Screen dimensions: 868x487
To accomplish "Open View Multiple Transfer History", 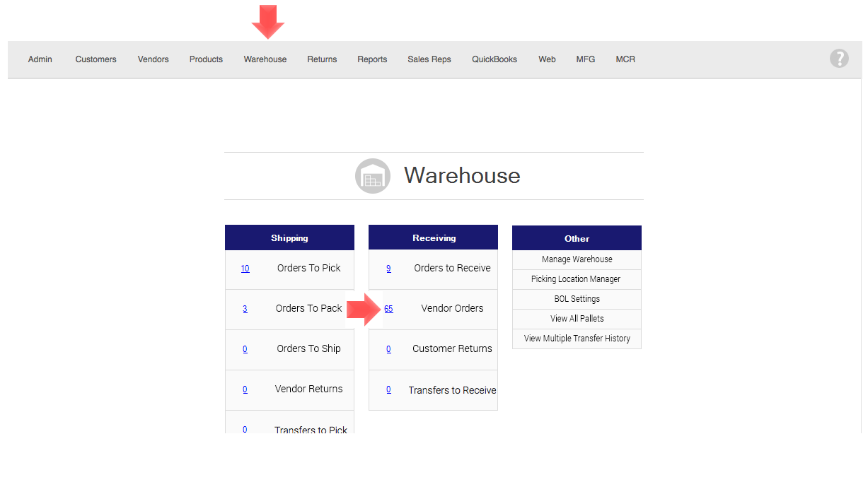I will point(577,339).
